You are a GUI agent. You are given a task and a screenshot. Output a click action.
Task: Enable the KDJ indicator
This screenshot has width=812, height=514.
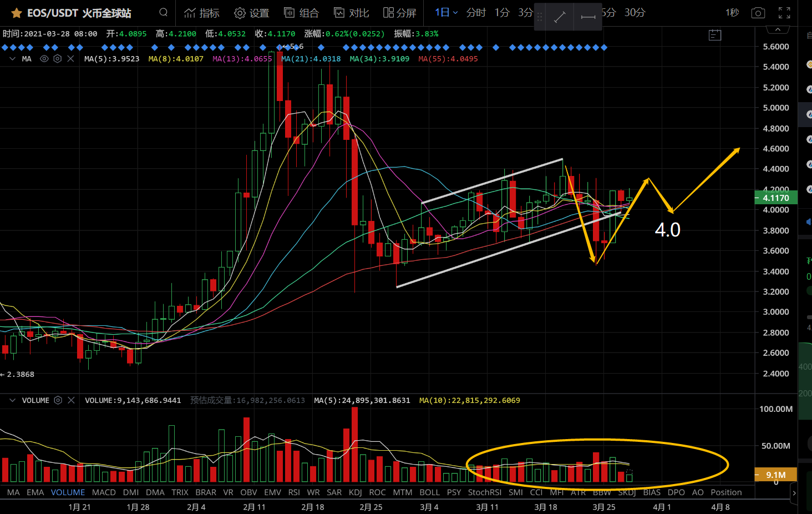(355, 492)
